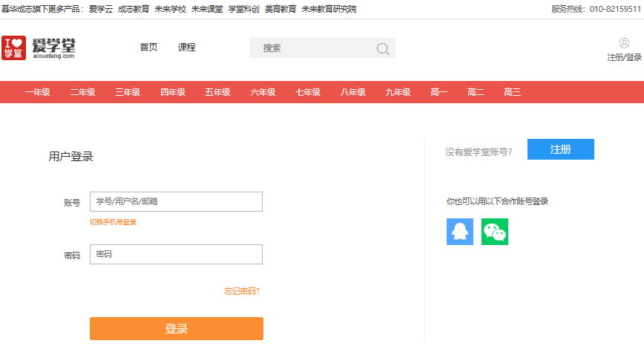Click 切换手机号登录 link

tap(113, 222)
